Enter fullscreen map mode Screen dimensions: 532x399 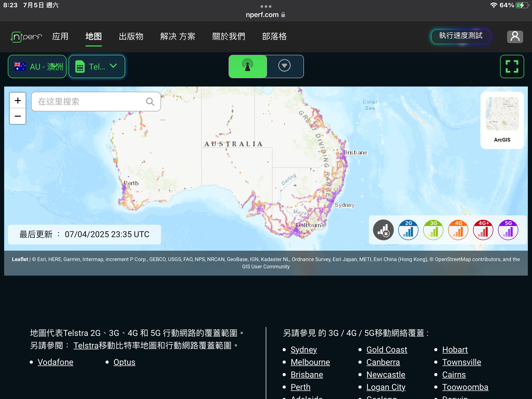click(x=512, y=66)
